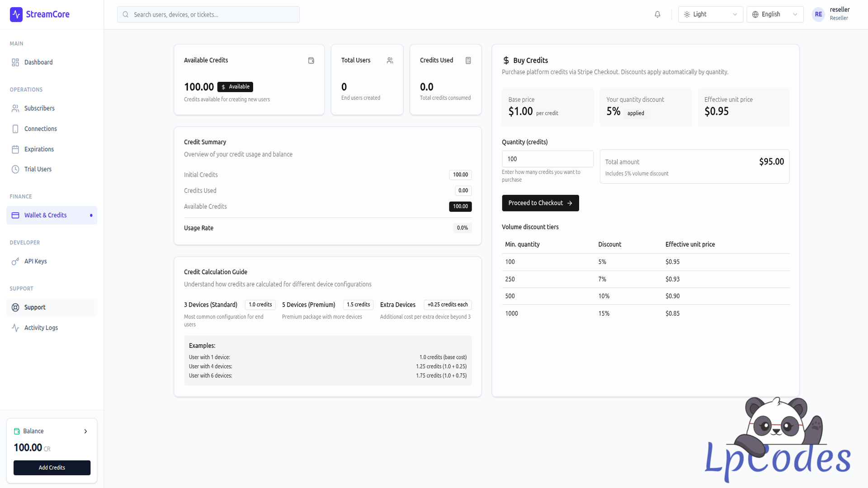Expand the Balance panel chevron
The width and height of the screenshot is (868, 488).
pos(85,432)
